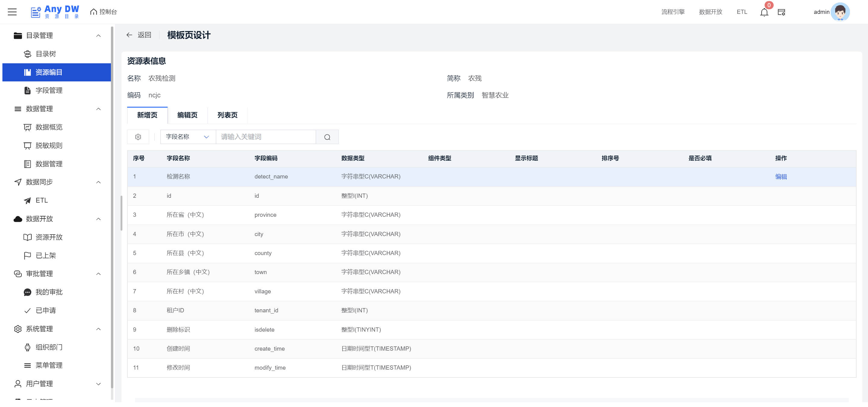868x407 pixels.
Task: Switch to the 列表页 tab
Action: point(227,115)
